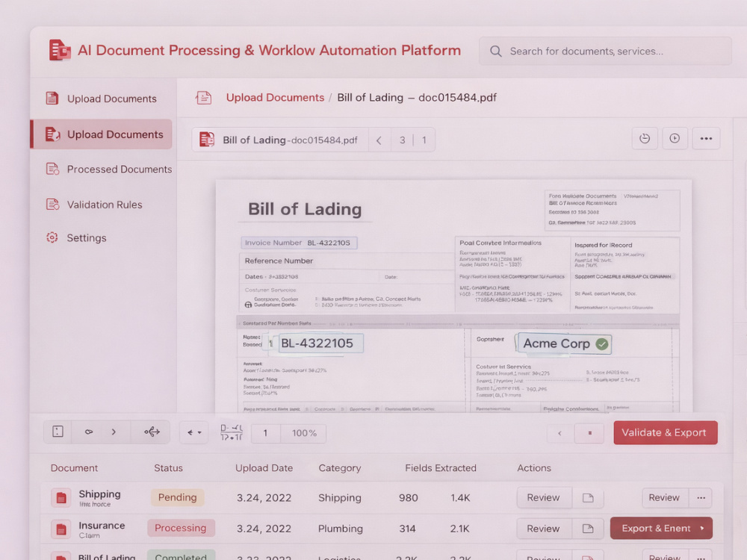The image size is (747, 560).
Task: Click the Bill of Lading document heading
Action: (x=305, y=209)
